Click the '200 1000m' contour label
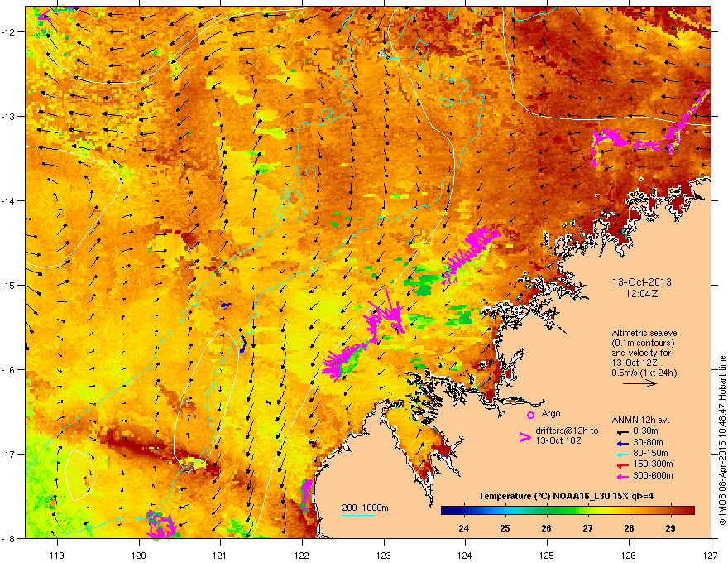Image resolution: width=728 pixels, height=563 pixels. [365, 508]
